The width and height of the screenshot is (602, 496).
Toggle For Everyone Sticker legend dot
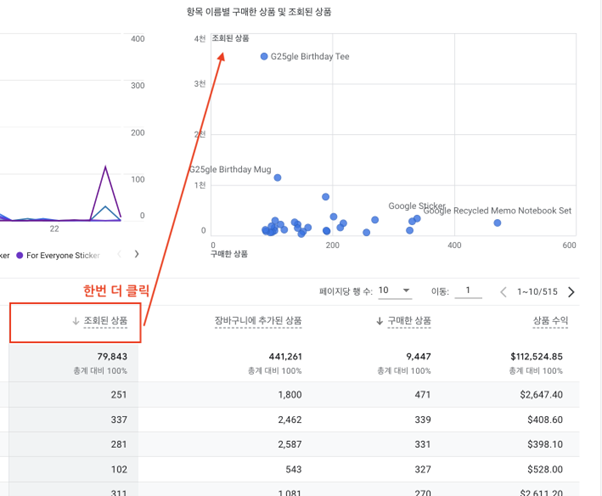point(20,255)
